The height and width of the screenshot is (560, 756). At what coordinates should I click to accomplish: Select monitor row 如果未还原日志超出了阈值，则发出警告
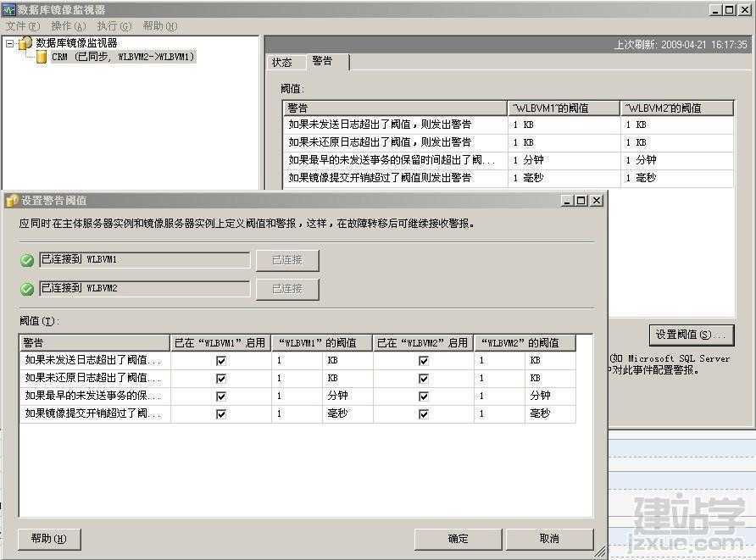pyautogui.click(x=509, y=142)
